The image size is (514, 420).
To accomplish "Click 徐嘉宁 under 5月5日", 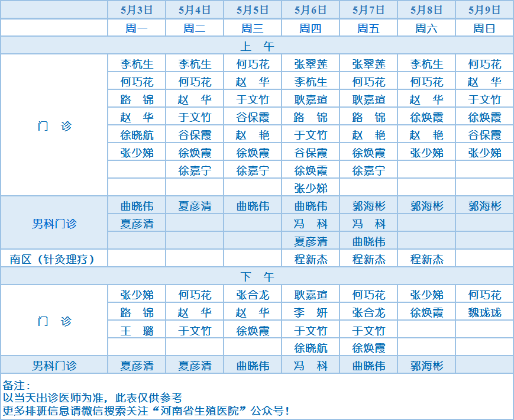I will point(253,170).
